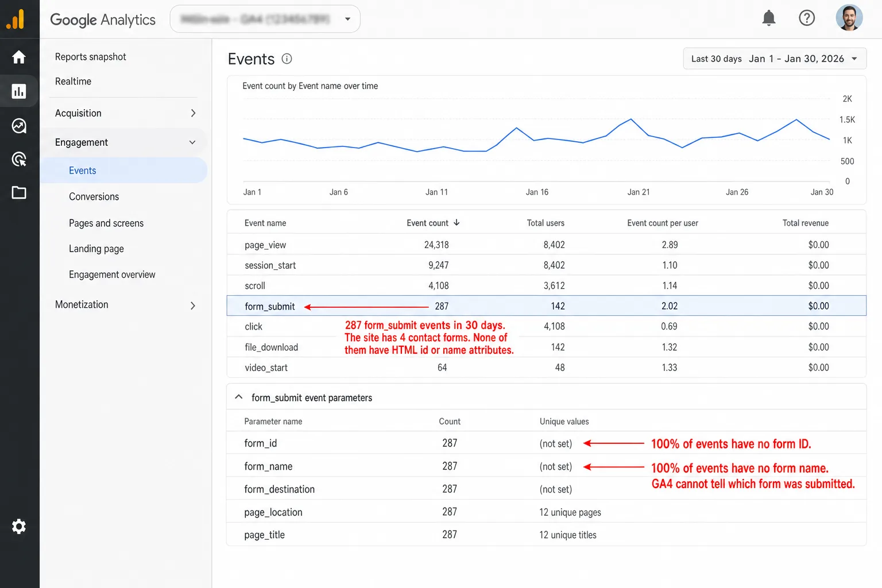Sort by Event count column header
Image resolution: width=882 pixels, height=588 pixels.
click(427, 223)
